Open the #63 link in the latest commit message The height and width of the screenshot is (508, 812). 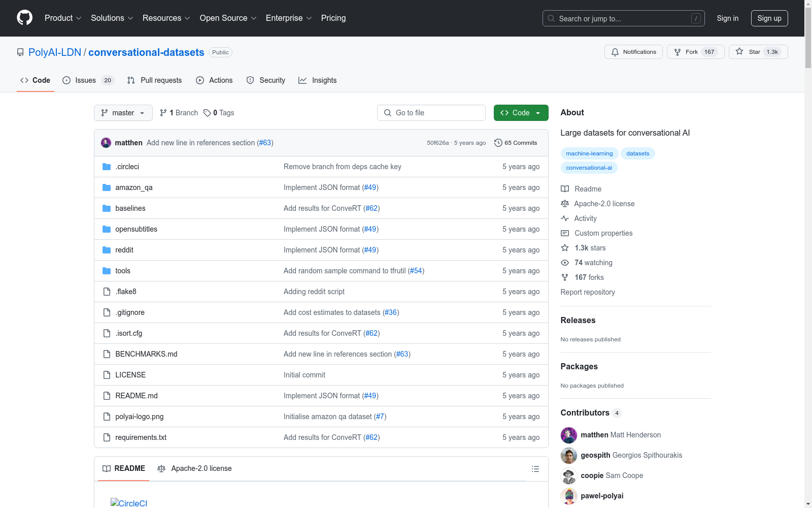point(265,143)
